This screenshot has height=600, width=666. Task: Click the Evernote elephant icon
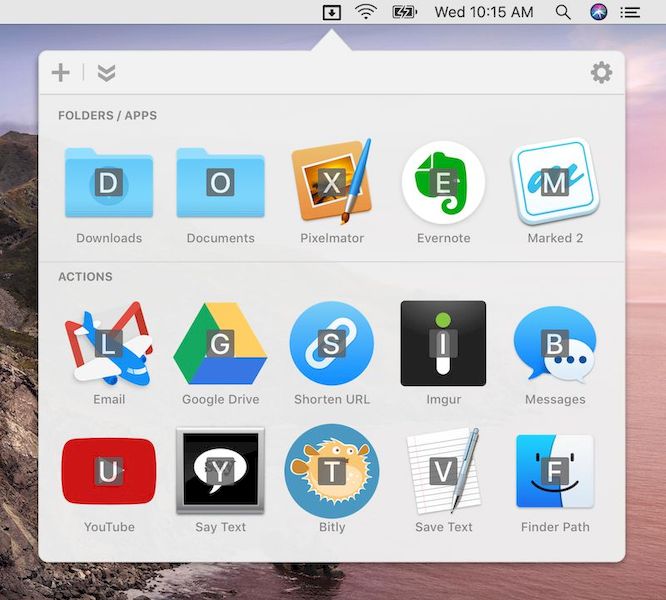tap(443, 183)
